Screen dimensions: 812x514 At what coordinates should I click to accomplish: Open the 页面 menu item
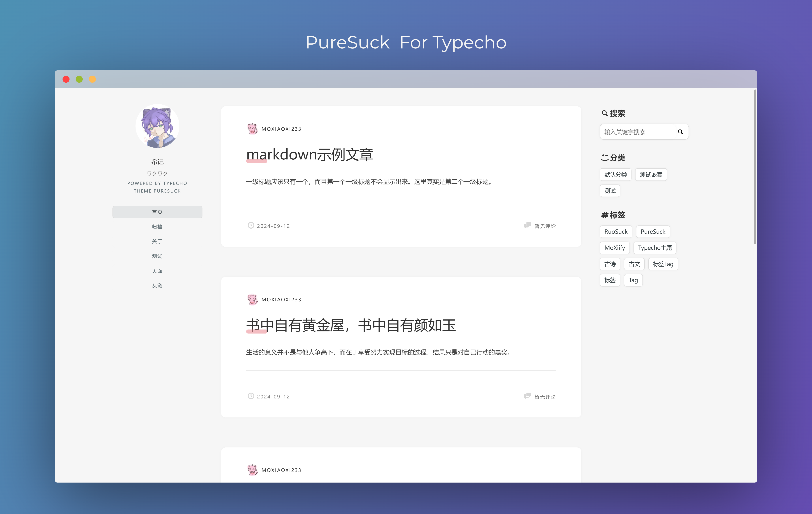tap(157, 271)
